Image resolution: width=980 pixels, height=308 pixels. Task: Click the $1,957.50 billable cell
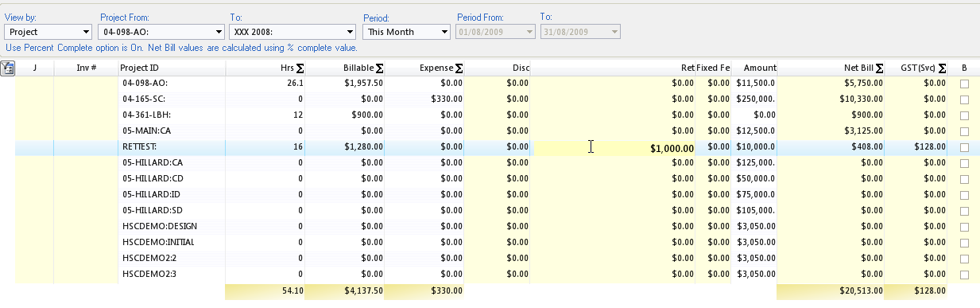(346, 83)
